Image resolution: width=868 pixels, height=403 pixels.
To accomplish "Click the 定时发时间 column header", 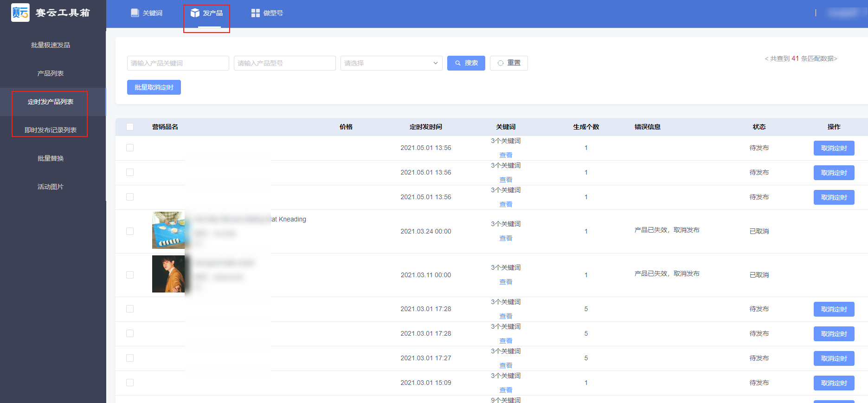I will [426, 127].
